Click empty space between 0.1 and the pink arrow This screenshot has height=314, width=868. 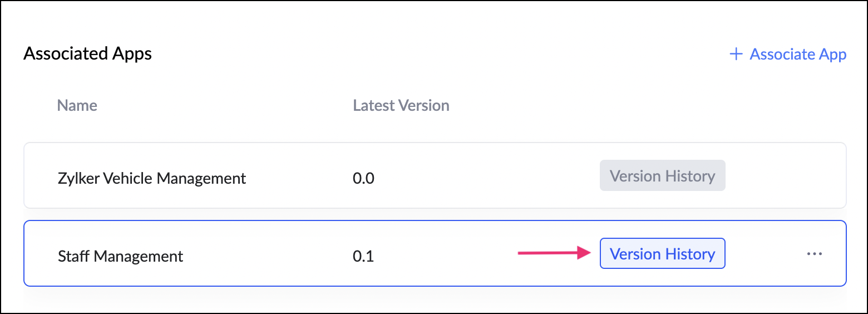[x=445, y=256]
